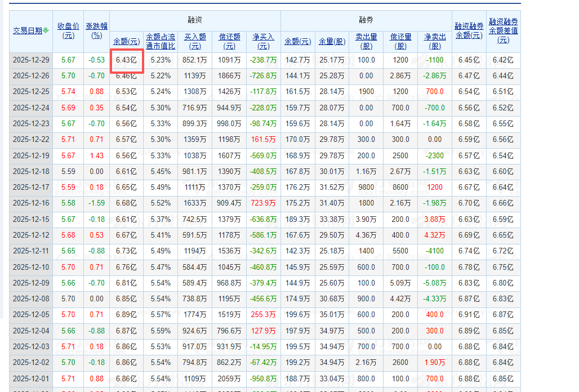Click the date 2025-12-11

point(31,251)
